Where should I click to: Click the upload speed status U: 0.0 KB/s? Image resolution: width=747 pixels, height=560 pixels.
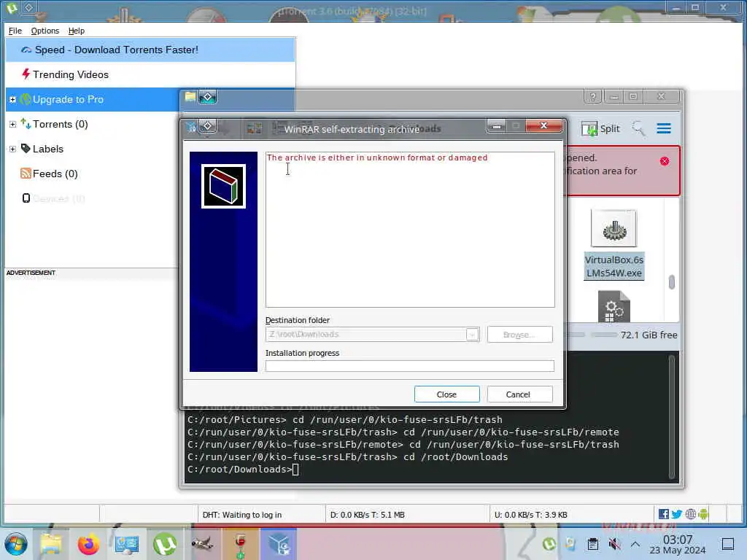[x=531, y=515]
